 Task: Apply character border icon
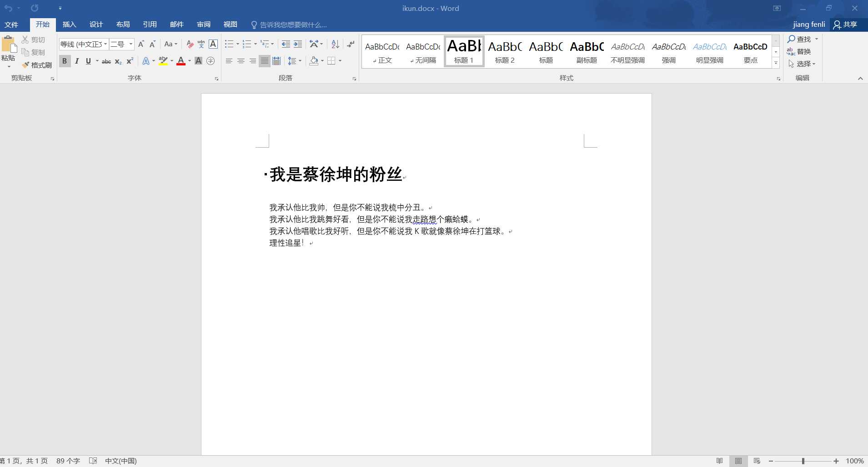tap(213, 44)
